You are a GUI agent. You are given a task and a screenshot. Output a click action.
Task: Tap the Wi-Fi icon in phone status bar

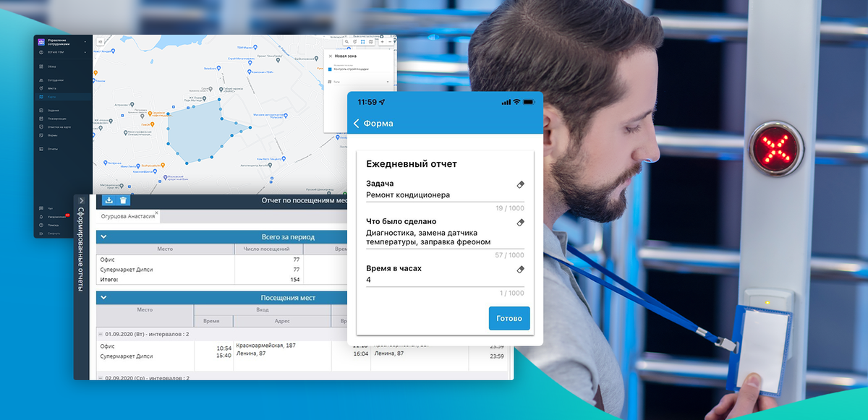(x=516, y=102)
